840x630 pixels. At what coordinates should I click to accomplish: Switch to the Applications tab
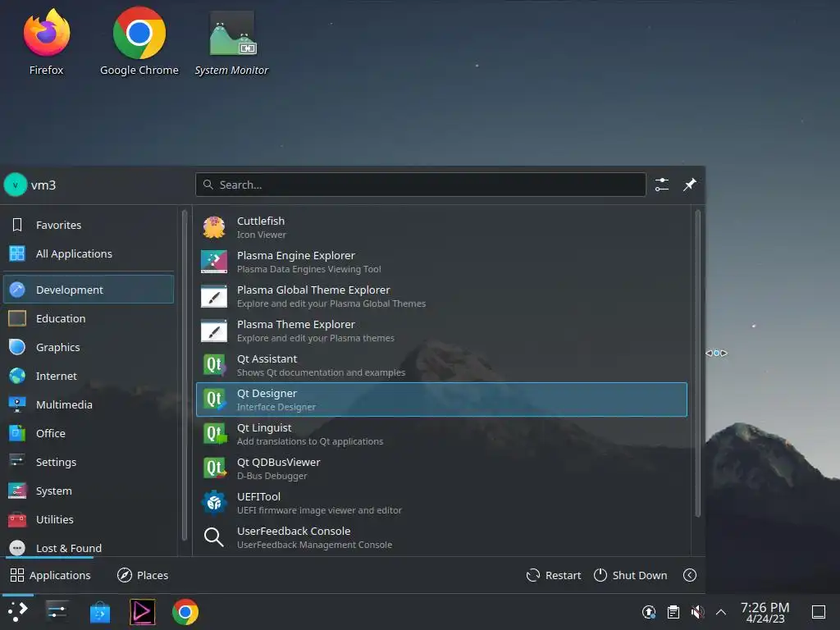pyautogui.click(x=50, y=575)
